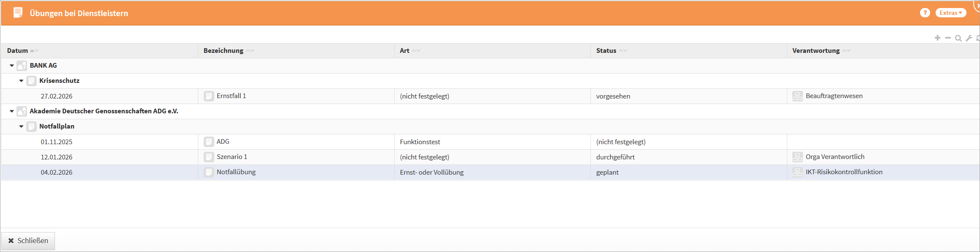Click the plus icon to add entry
This screenshot has width=980, height=252.
point(937,38)
